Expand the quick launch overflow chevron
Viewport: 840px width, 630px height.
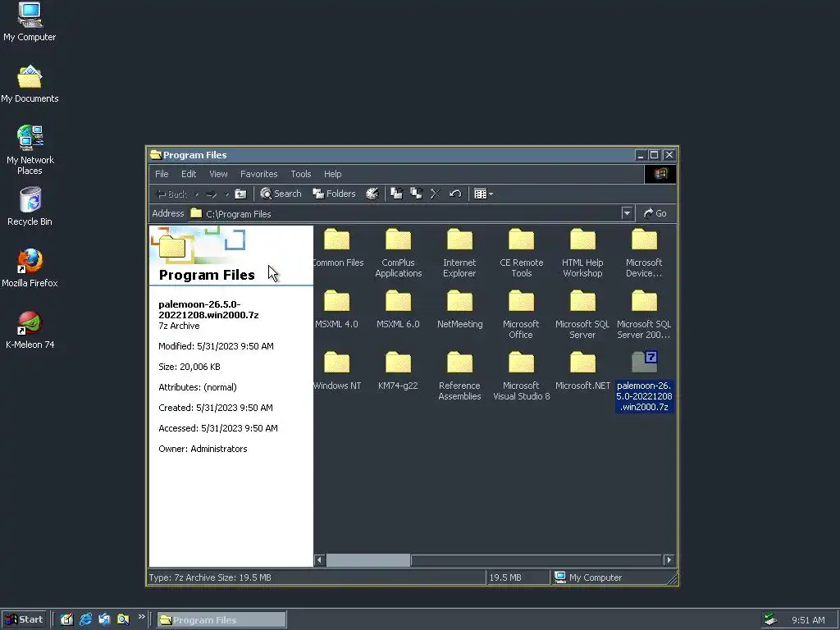coord(141,617)
